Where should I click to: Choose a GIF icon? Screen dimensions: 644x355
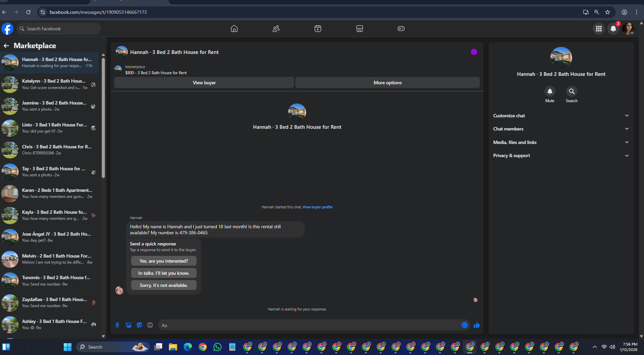(x=150, y=325)
